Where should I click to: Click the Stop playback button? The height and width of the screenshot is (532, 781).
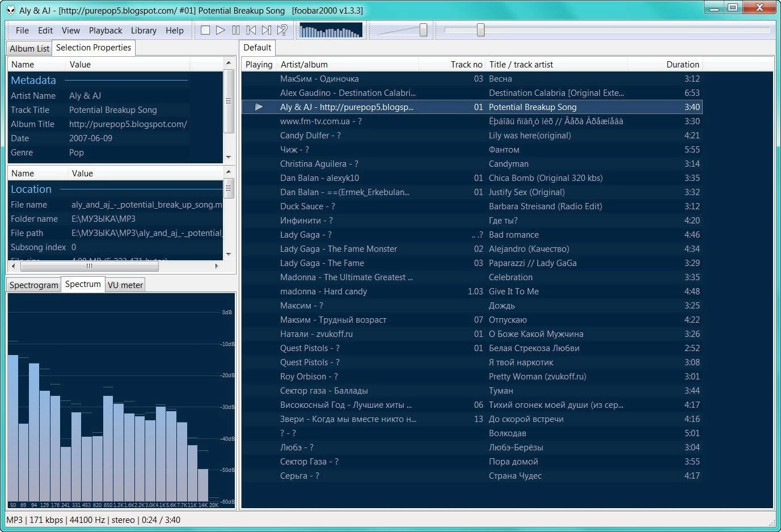point(205,30)
